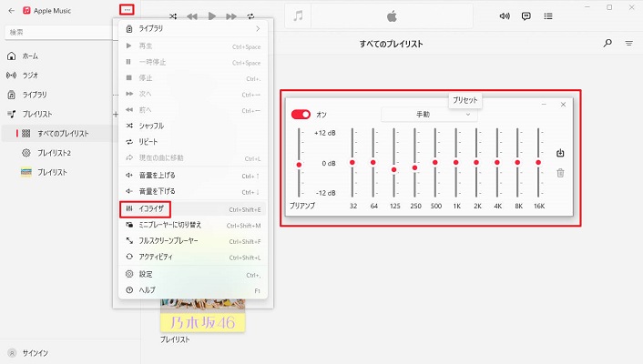Open ライブラリ in the sidebar

tap(35, 95)
